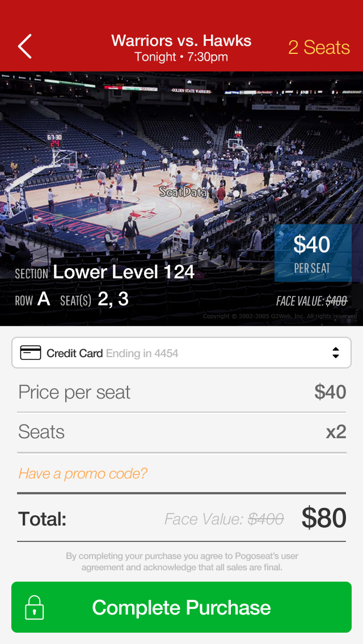Tap the x2 seats quantity
363x644 pixels.
pyautogui.click(x=336, y=432)
